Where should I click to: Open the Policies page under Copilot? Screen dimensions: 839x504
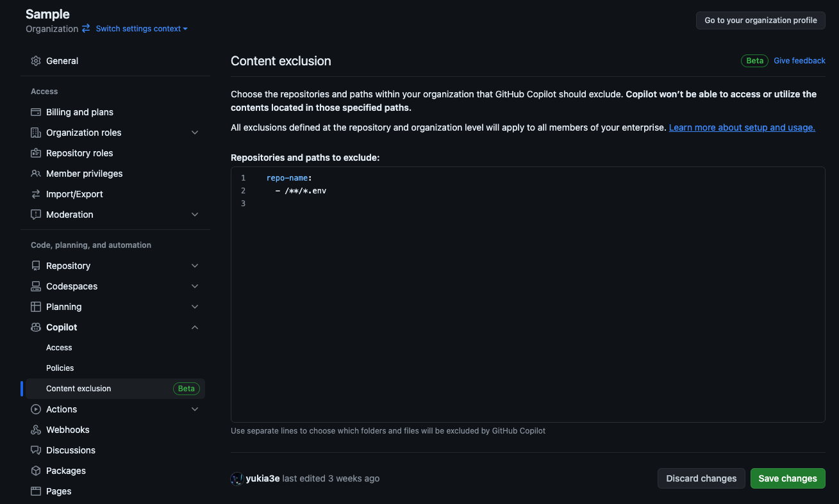(x=60, y=368)
